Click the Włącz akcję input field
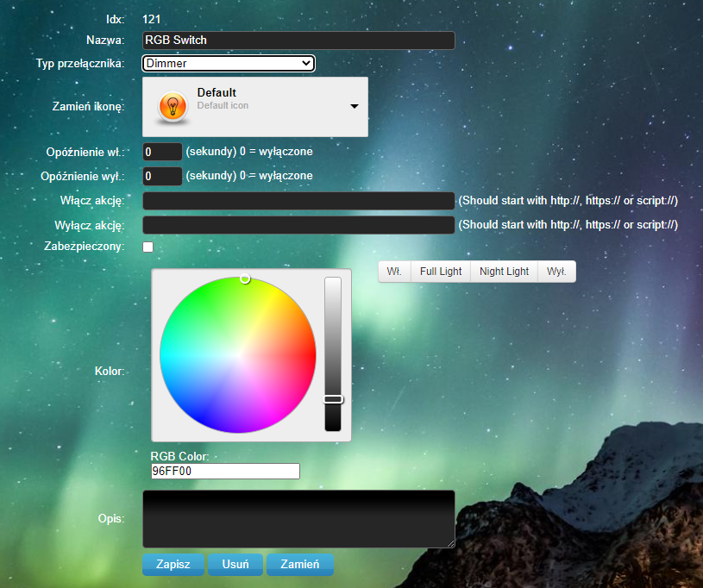This screenshot has width=703, height=588. click(x=298, y=201)
